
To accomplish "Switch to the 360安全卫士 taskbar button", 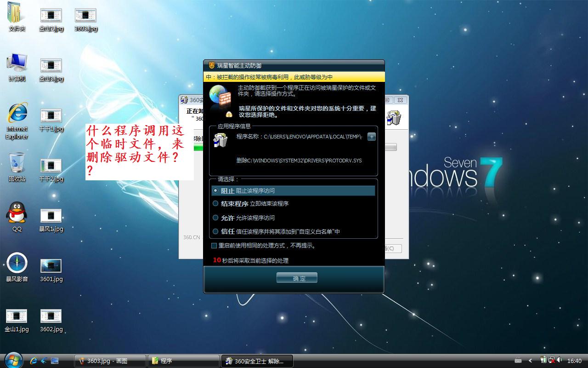I will 257,361.
